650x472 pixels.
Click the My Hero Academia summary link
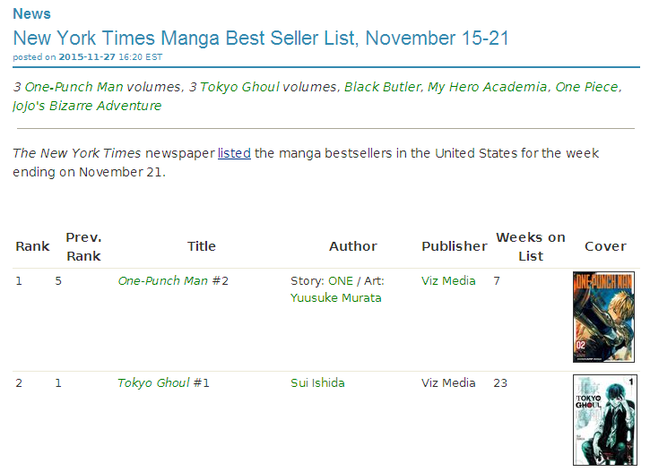[x=487, y=87]
